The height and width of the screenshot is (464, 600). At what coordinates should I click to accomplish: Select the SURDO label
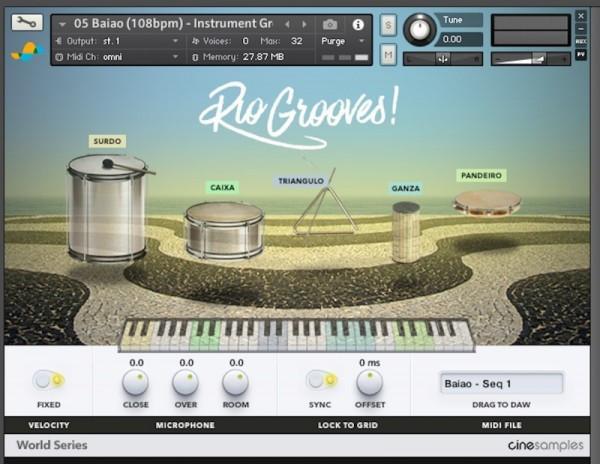107,141
